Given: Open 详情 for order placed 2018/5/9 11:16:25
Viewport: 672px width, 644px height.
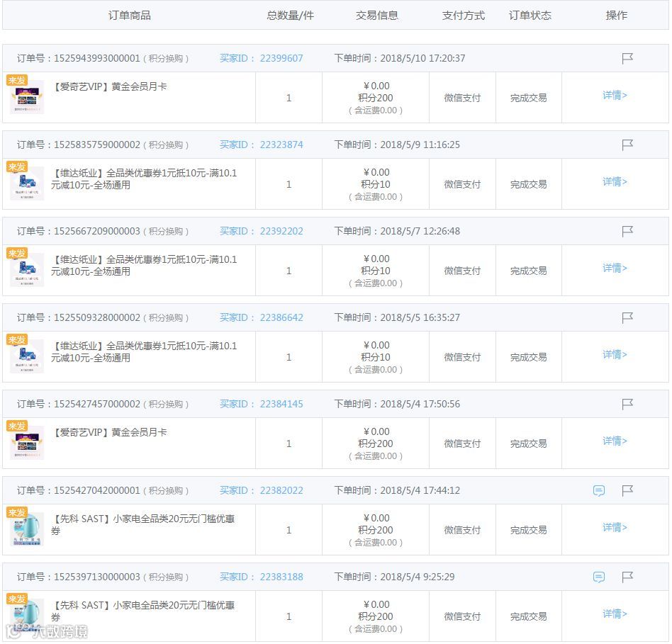Looking at the screenshot, I should click(x=615, y=181).
